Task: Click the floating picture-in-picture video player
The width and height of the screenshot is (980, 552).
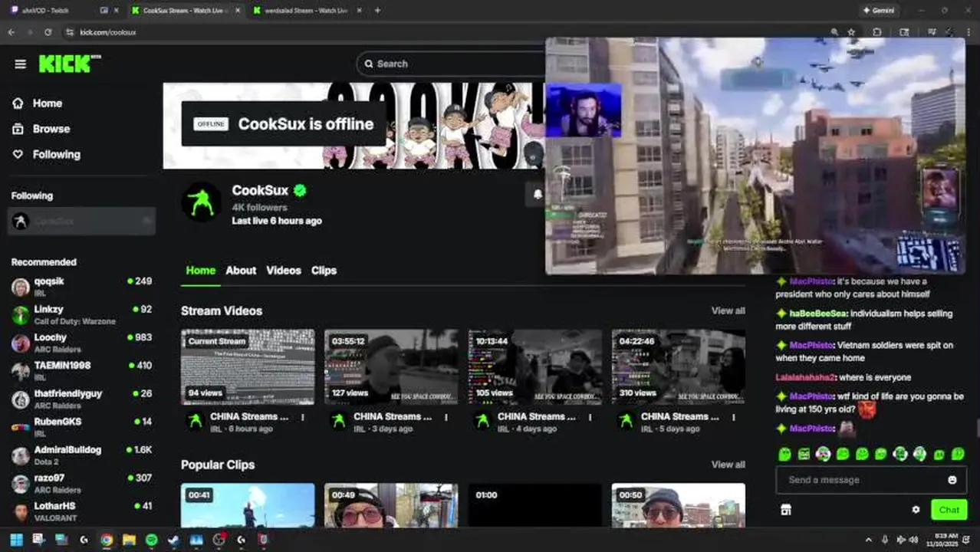Action: pos(755,156)
